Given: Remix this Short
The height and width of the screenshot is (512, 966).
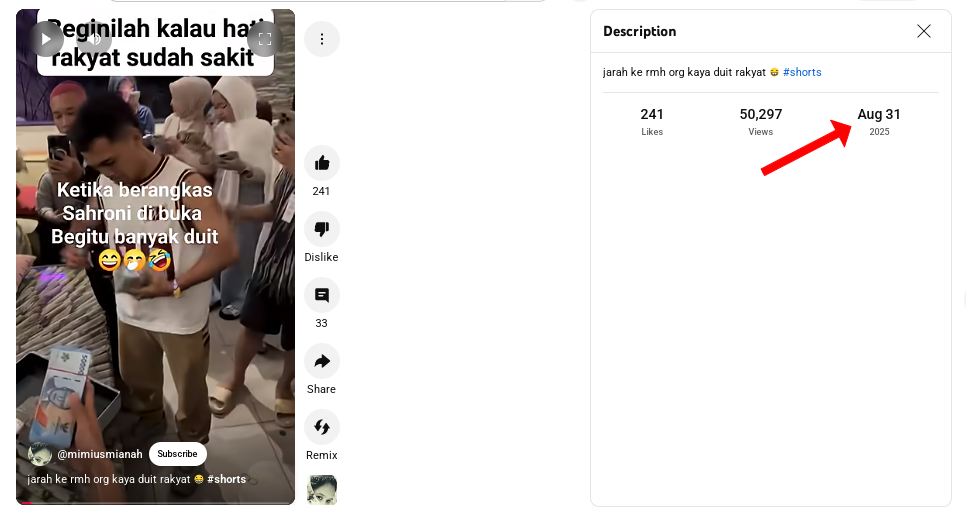Looking at the screenshot, I should [322, 427].
